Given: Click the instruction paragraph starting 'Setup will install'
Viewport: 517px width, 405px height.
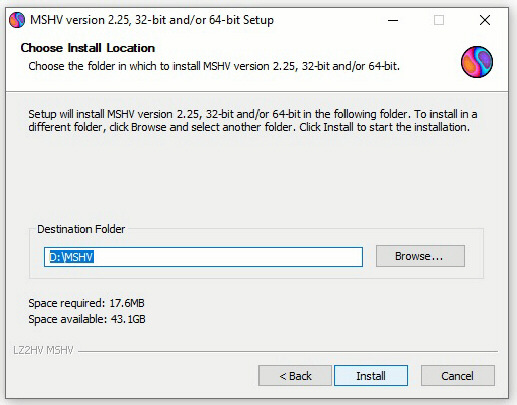Looking at the screenshot, I should coord(253,121).
